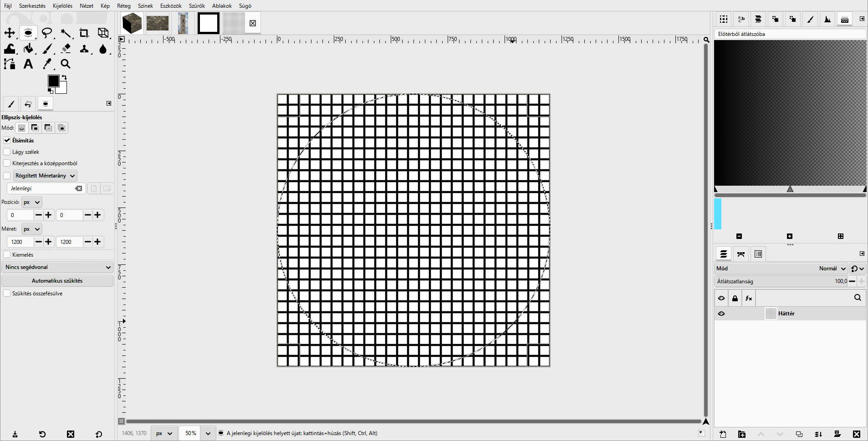Select the Eraser tool

point(66,49)
